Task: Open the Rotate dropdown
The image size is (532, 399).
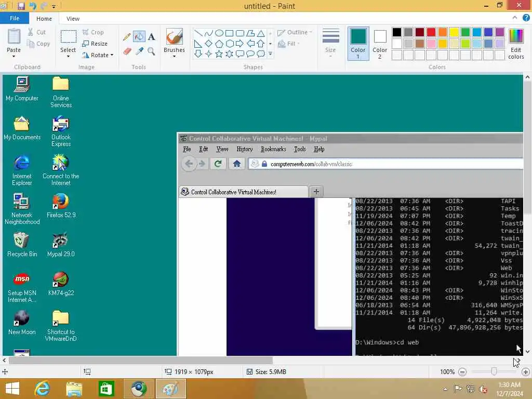Action: coord(98,55)
